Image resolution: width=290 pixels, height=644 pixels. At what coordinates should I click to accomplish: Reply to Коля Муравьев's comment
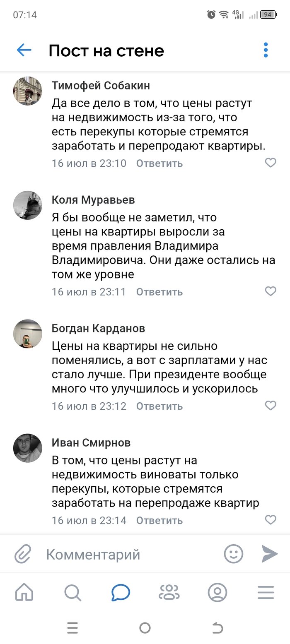click(159, 292)
